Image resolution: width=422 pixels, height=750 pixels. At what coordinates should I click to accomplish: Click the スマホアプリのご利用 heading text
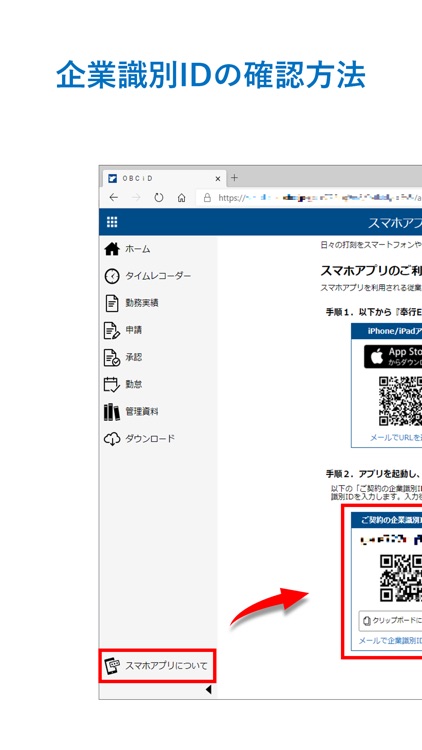pyautogui.click(x=371, y=271)
